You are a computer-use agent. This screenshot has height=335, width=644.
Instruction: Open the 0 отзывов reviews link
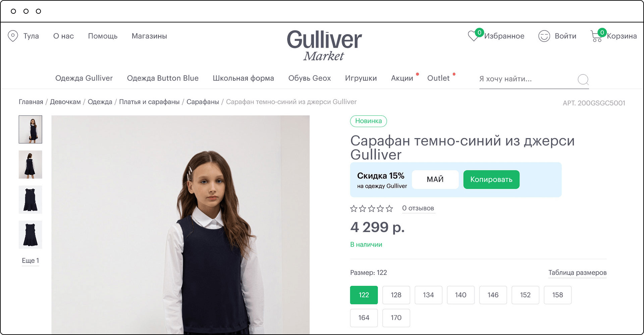pyautogui.click(x=418, y=208)
